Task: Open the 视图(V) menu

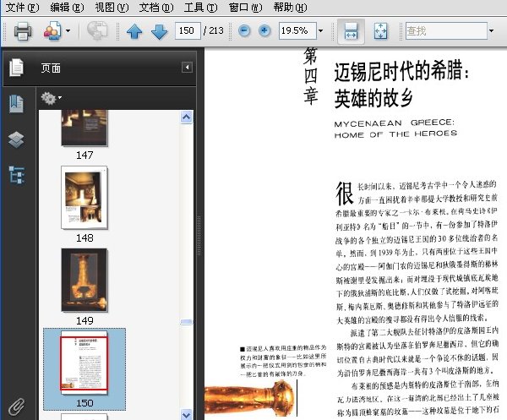Action: click(112, 7)
